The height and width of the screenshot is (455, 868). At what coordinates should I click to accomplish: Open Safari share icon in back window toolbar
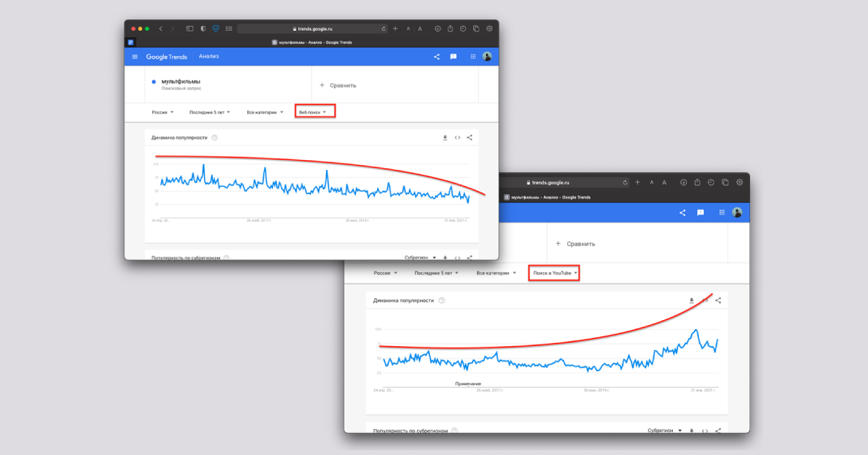[697, 182]
